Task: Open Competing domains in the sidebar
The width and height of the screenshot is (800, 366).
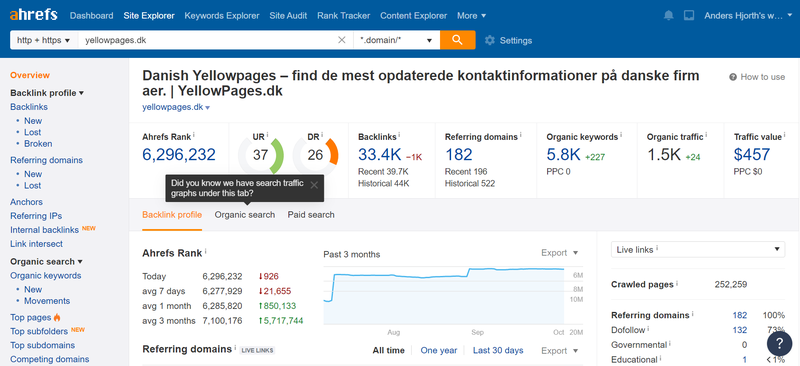Action: pos(49,359)
